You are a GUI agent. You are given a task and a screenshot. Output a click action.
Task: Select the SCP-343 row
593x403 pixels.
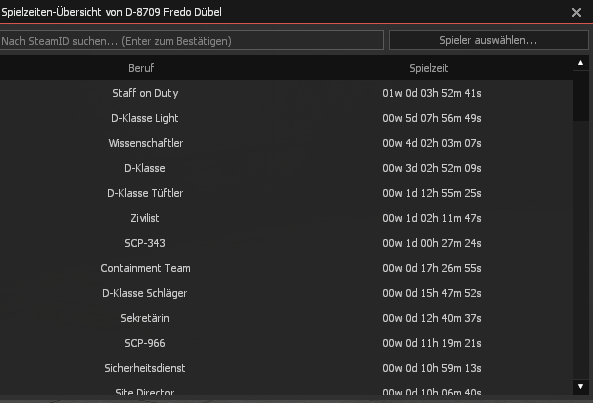pos(286,243)
